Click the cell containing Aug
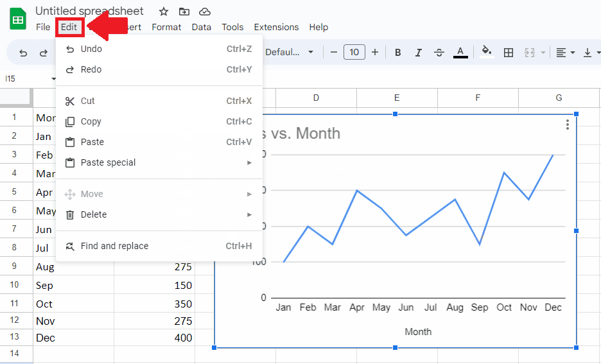The image size is (601, 364). 73,266
